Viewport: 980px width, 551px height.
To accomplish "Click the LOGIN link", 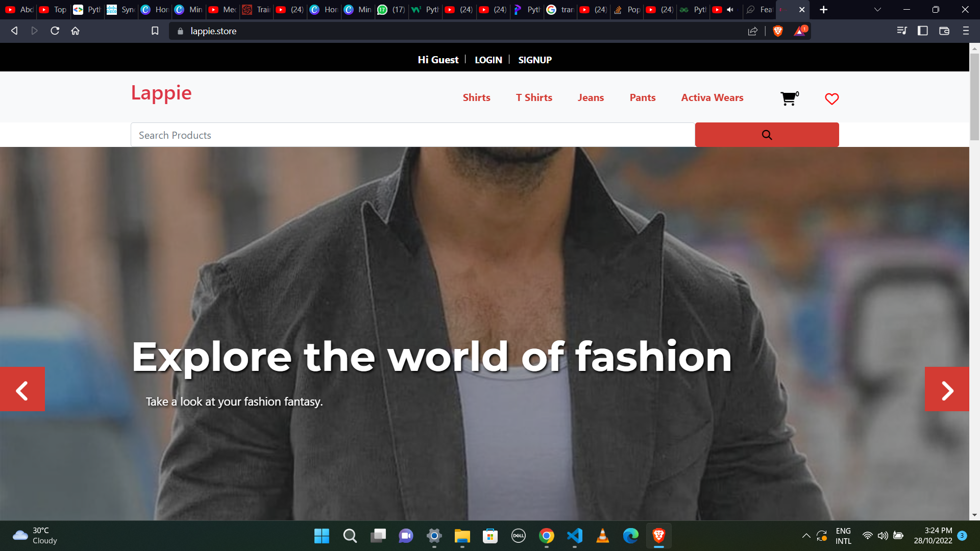I will [x=488, y=59].
